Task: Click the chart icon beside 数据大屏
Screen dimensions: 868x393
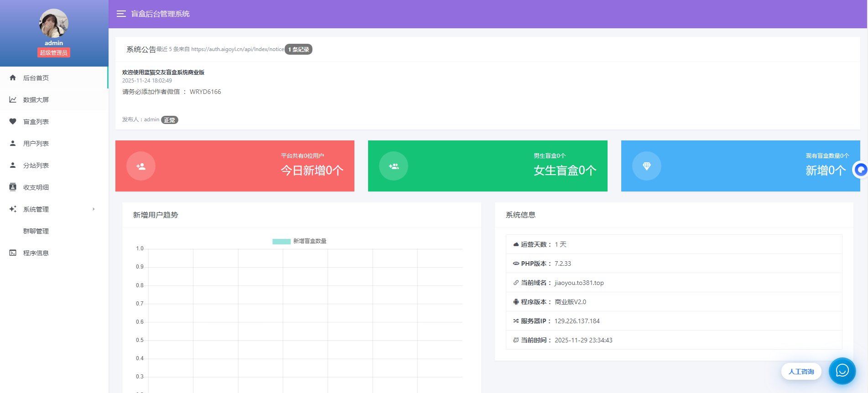Action: pos(13,100)
